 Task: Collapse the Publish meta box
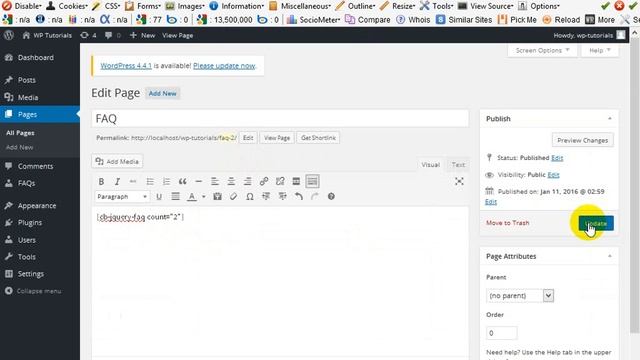click(x=610, y=119)
